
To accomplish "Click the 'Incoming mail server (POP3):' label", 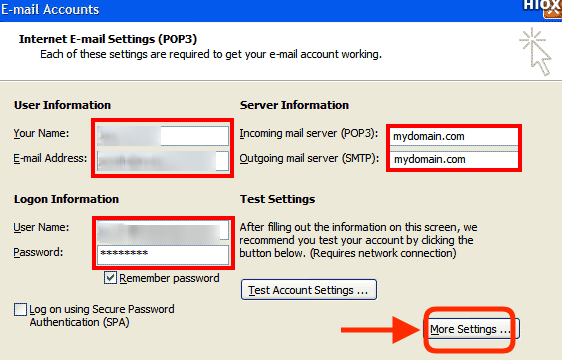I will tap(309, 133).
